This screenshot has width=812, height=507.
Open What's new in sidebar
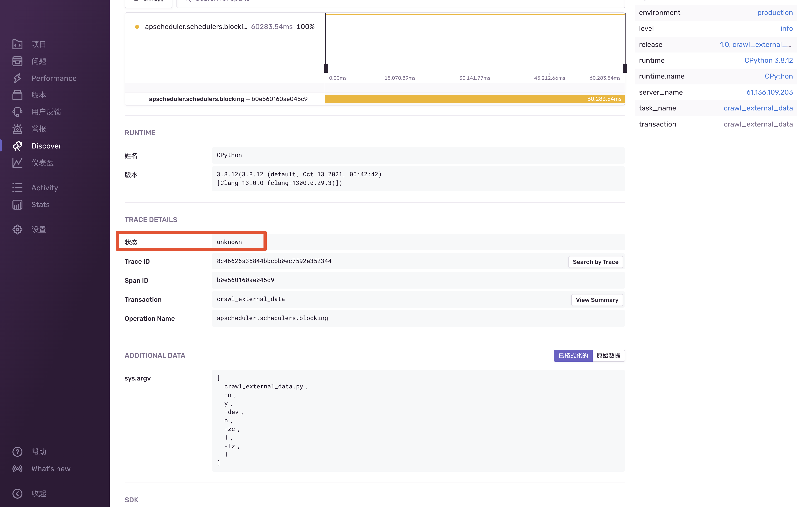pos(51,469)
